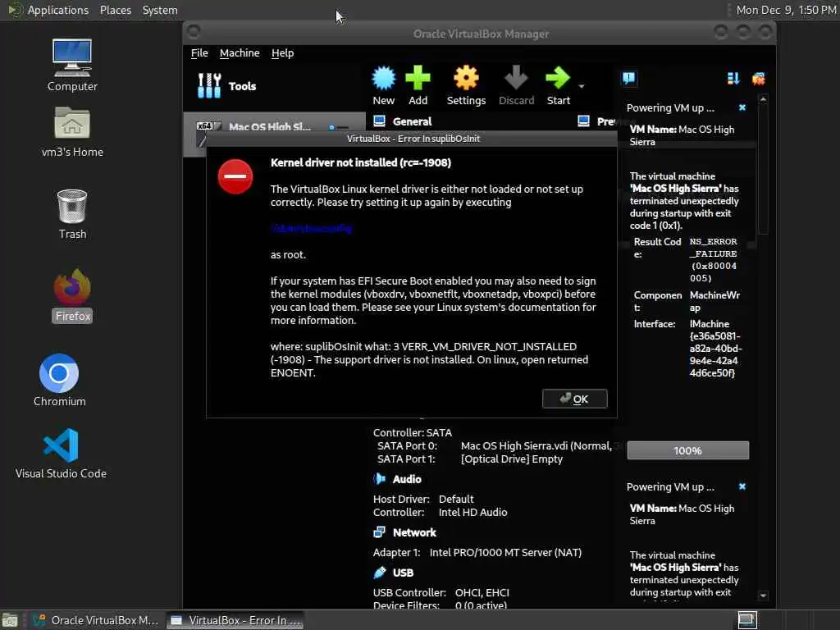The image size is (840, 630).
Task: Click the clear all notifications icon
Action: [x=759, y=79]
